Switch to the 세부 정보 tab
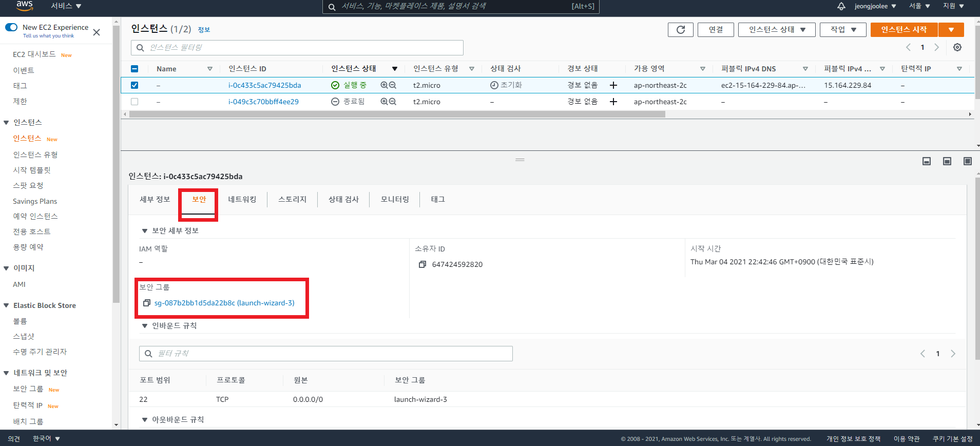The height and width of the screenshot is (446, 980). [155, 199]
